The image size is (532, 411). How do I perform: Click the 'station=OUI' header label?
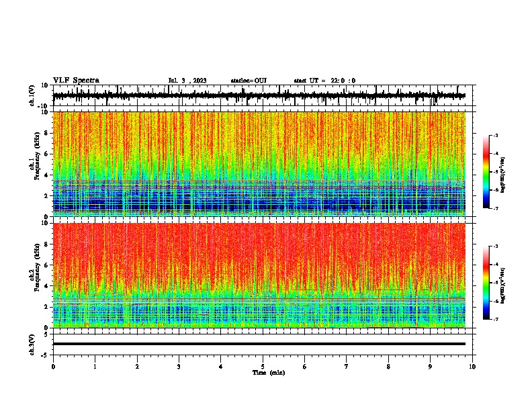click(x=249, y=81)
